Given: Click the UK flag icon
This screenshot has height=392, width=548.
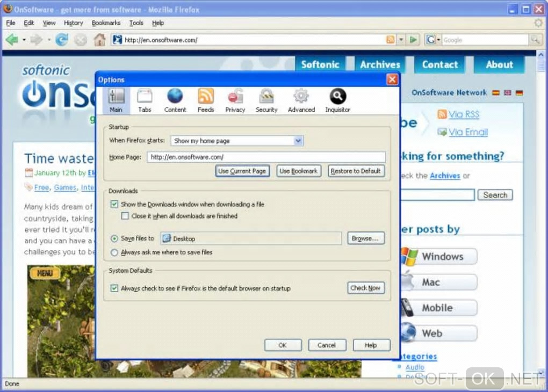Looking at the screenshot, I should tap(508, 92).
